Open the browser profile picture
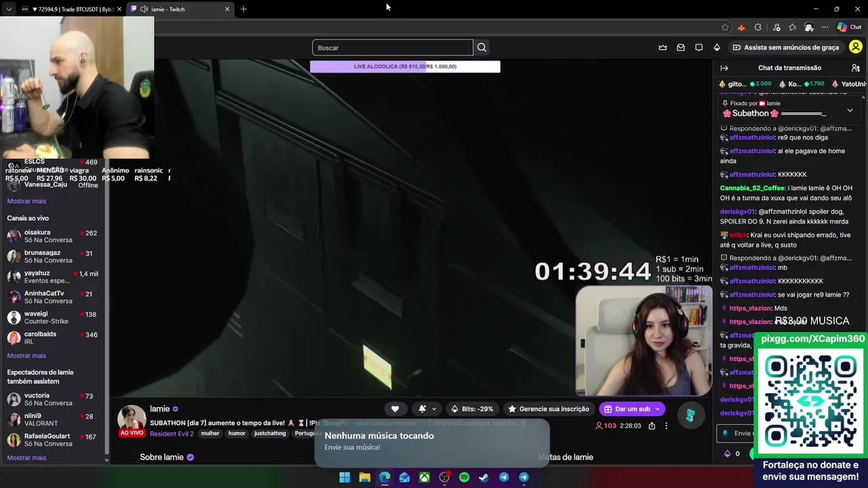The height and width of the screenshot is (488, 868). [809, 27]
